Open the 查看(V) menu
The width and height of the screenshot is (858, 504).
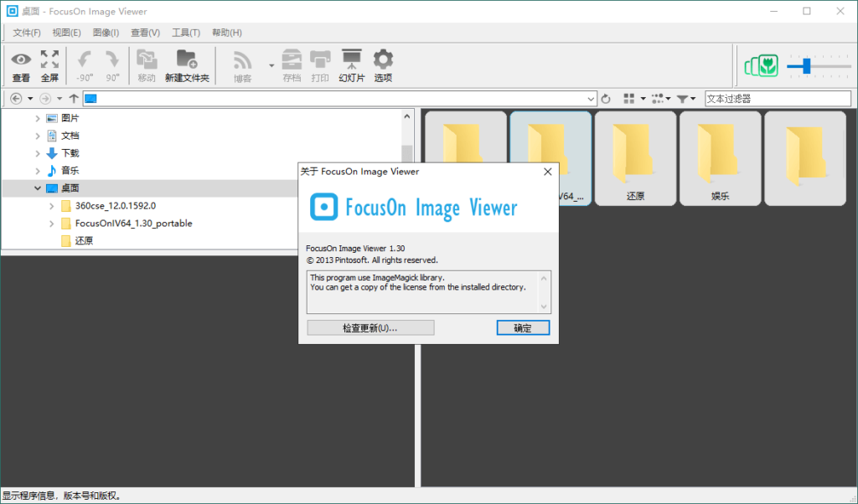[146, 33]
